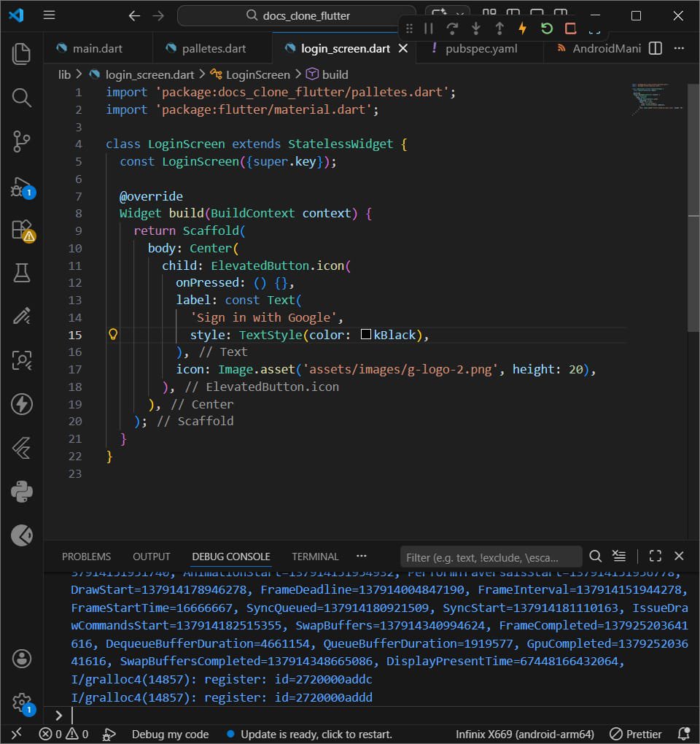Open the hamburger application menu
The height and width of the screenshot is (744, 700).
coord(50,15)
